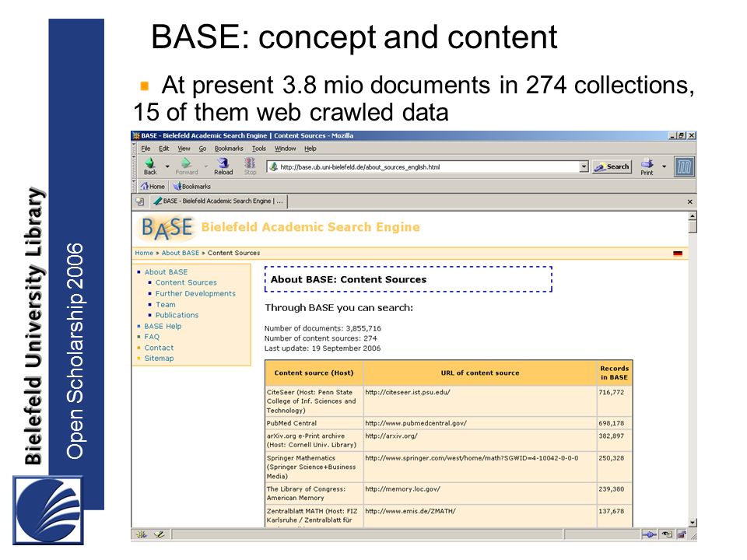
Task: Select the BASE - Bielefeld Academic Search Engine tab
Action: (x=219, y=201)
